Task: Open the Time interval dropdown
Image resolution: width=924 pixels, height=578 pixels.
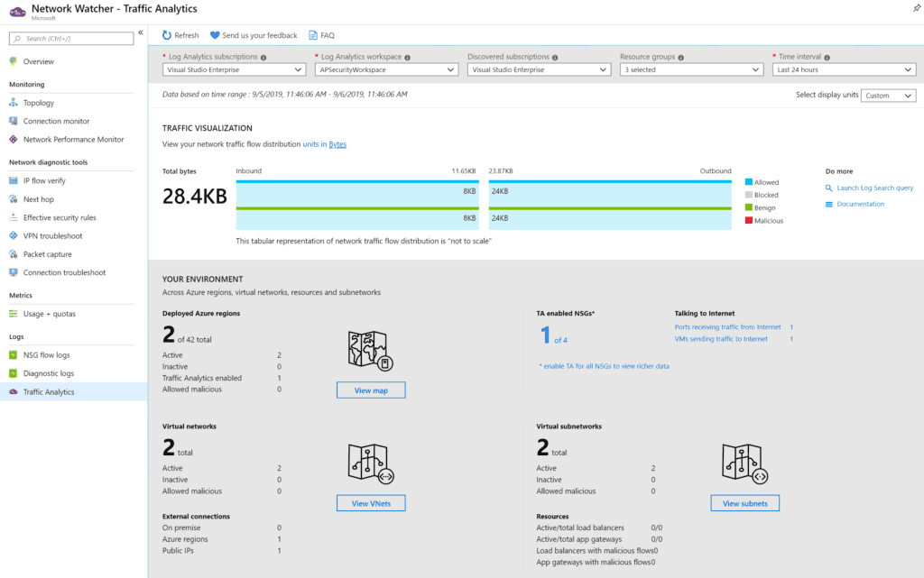Action: (844, 69)
